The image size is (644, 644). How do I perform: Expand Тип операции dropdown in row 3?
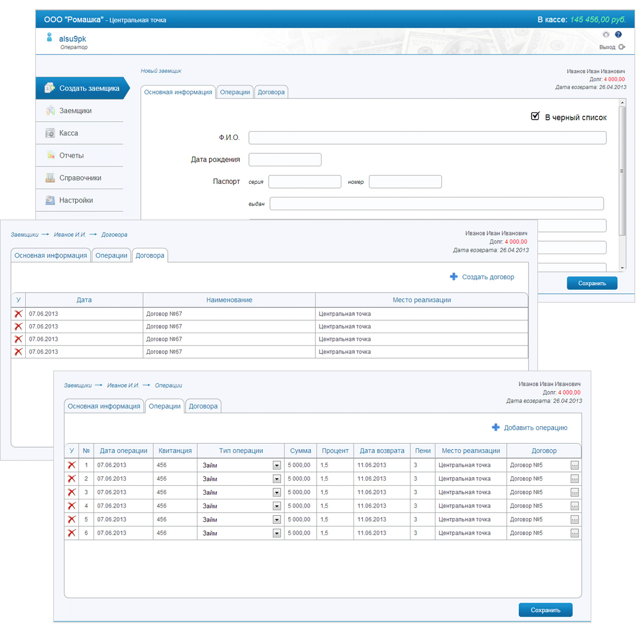276,492
